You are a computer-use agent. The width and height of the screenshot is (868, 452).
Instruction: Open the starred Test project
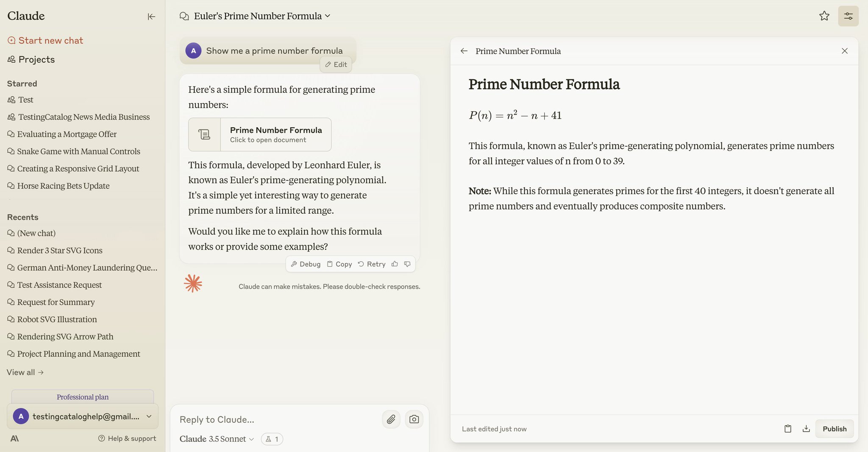[20, 100]
